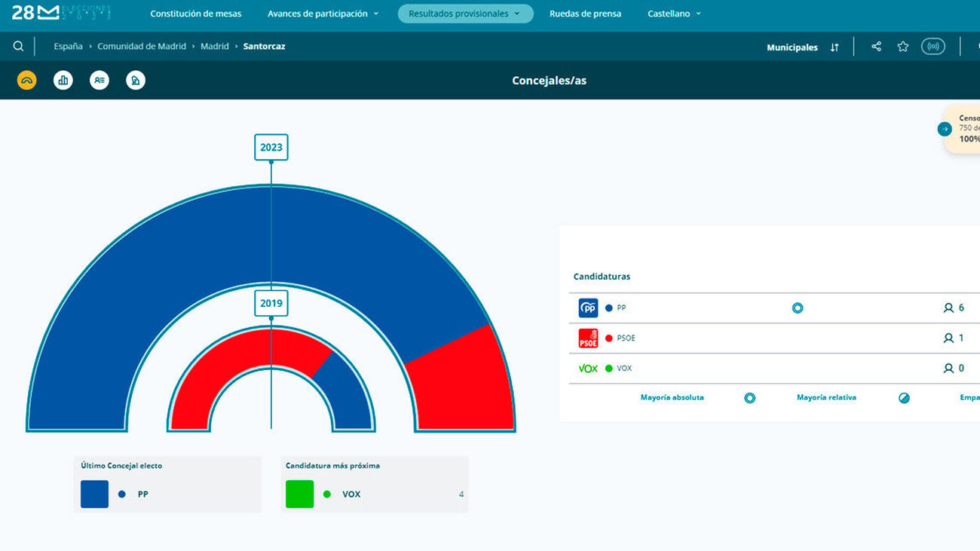Select the 2023 year marker on chart
This screenshot has width=980, height=551.
click(271, 148)
